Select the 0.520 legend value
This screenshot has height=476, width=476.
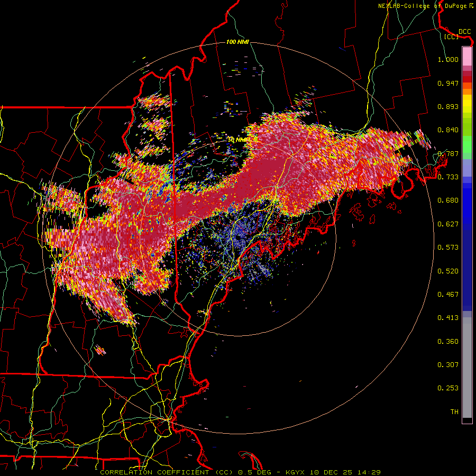(x=448, y=271)
